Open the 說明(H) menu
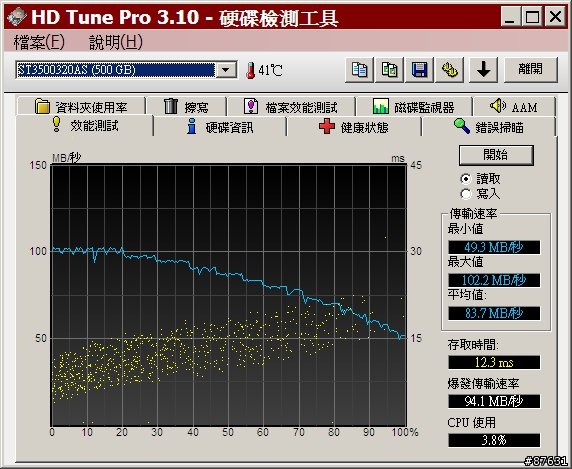 click(x=116, y=42)
